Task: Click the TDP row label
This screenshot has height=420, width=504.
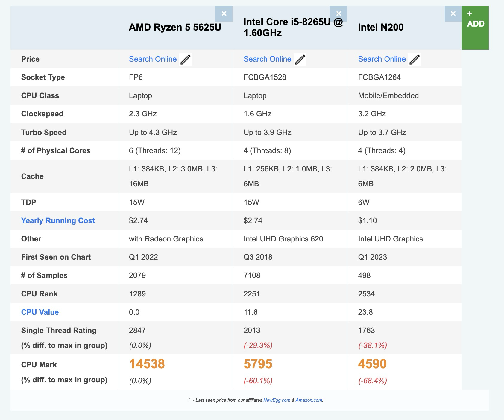Action: click(x=29, y=202)
